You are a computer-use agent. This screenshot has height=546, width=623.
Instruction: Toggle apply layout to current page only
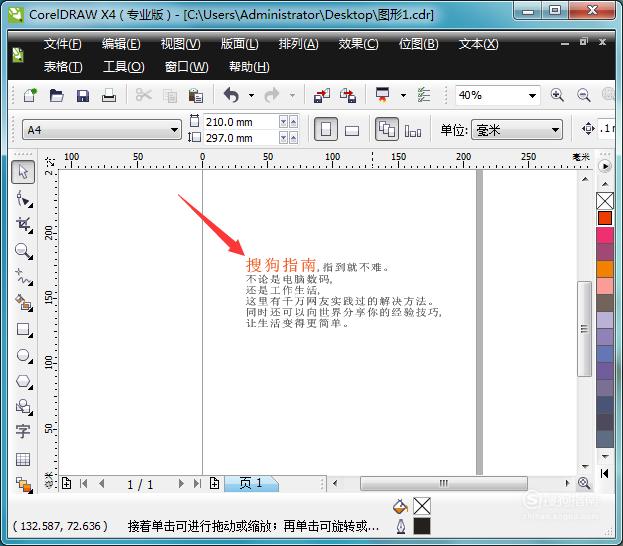(413, 131)
